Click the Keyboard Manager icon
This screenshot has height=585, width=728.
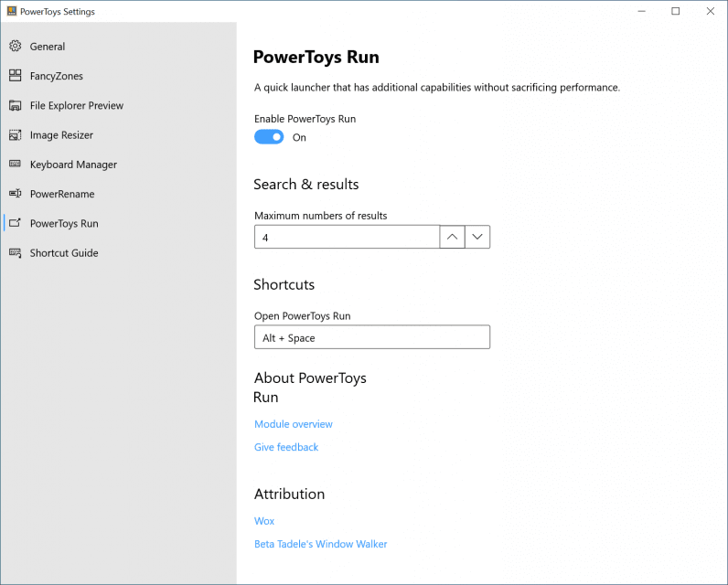coord(15,165)
